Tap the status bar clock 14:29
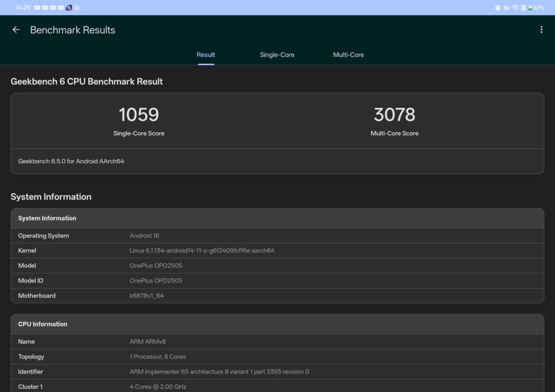 (23, 8)
